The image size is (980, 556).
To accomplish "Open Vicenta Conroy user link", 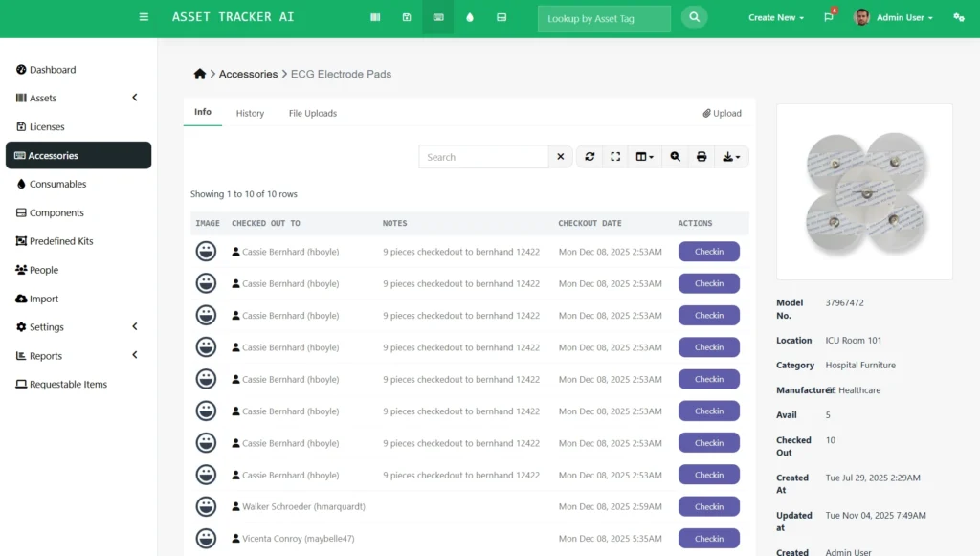I will [298, 539].
